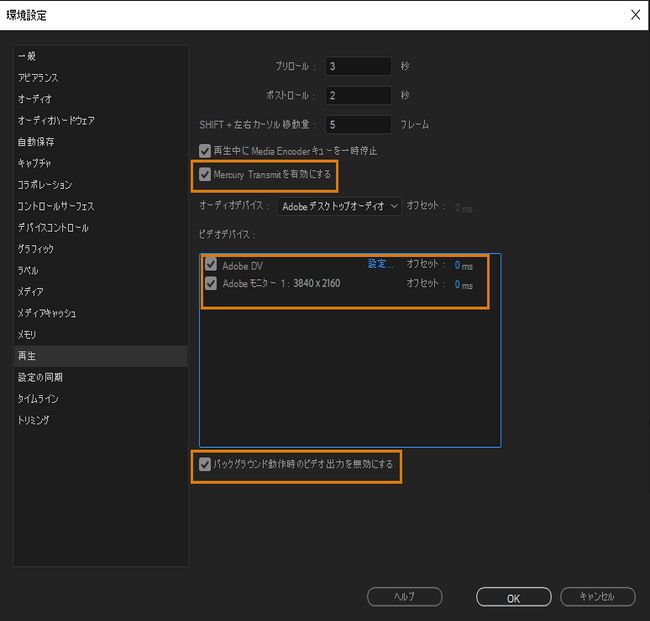Open 設定... link for Adobe DV
The height and width of the screenshot is (621, 650).
tap(381, 264)
